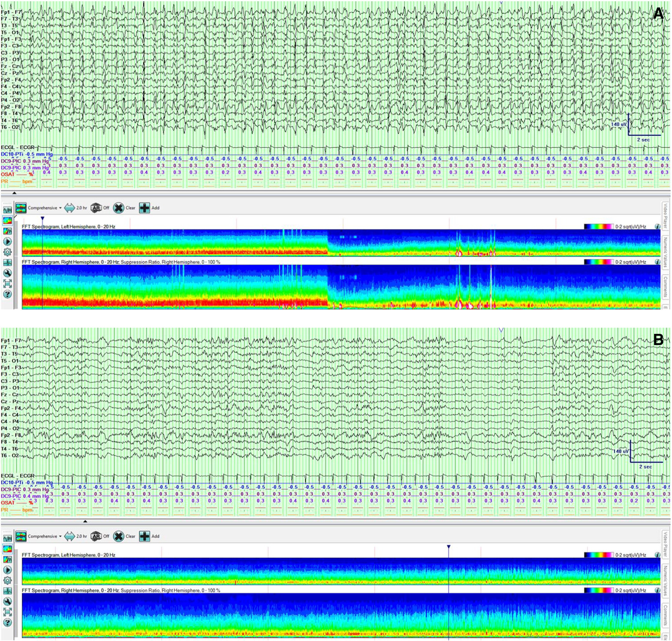Click color scale bar of upper Right Hemisphere spectrogram

pyautogui.click(x=599, y=262)
